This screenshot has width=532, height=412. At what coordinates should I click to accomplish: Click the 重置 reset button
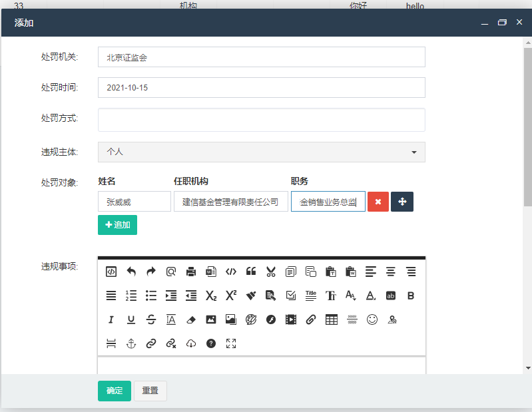pos(150,391)
